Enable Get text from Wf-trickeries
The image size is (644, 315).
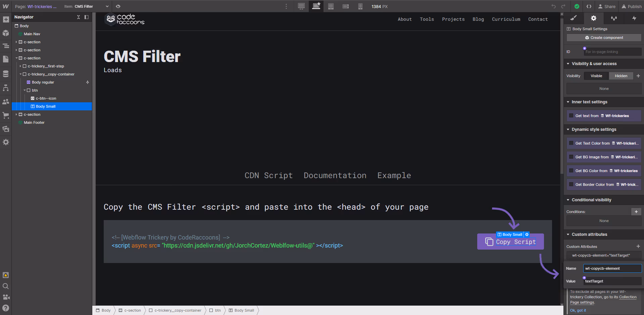tap(571, 116)
